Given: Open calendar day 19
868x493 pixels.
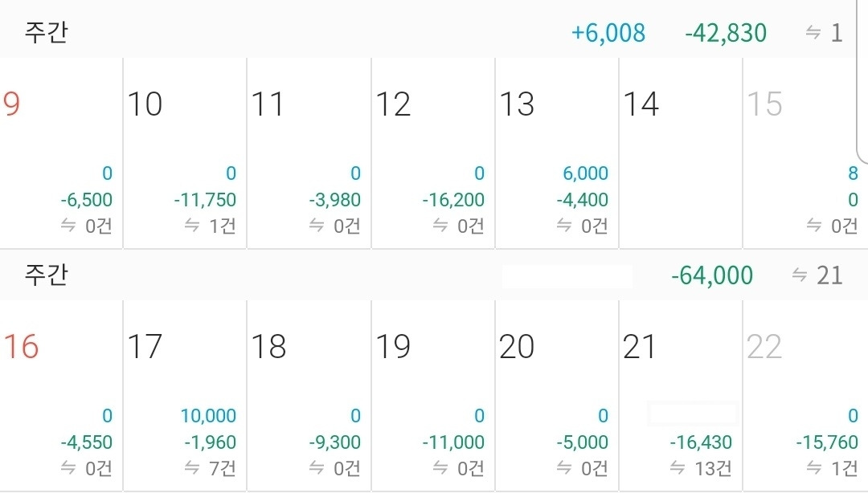Looking at the screenshot, I should click(433, 396).
